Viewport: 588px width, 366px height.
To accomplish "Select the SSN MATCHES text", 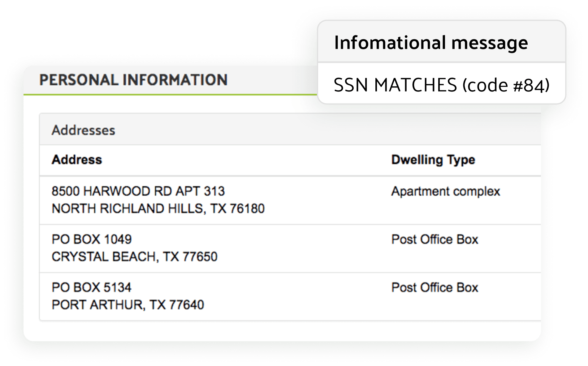I will (x=395, y=85).
